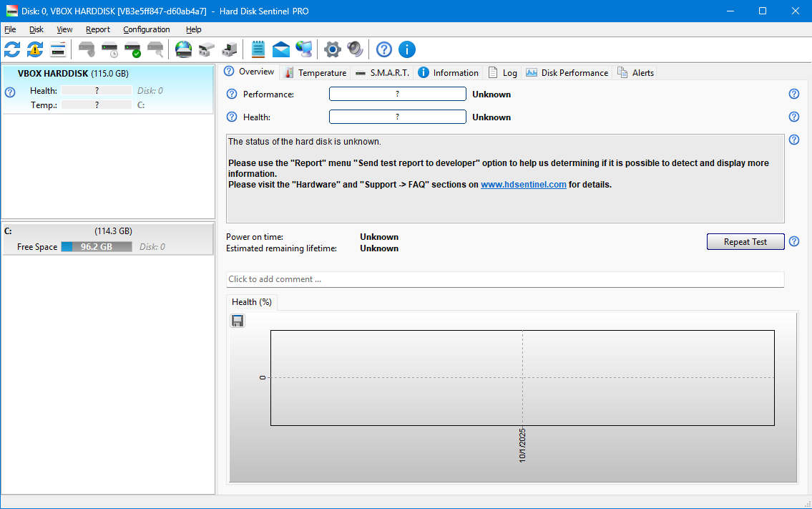Save the health graph with floppy icon
This screenshot has height=509, width=812.
click(x=238, y=321)
